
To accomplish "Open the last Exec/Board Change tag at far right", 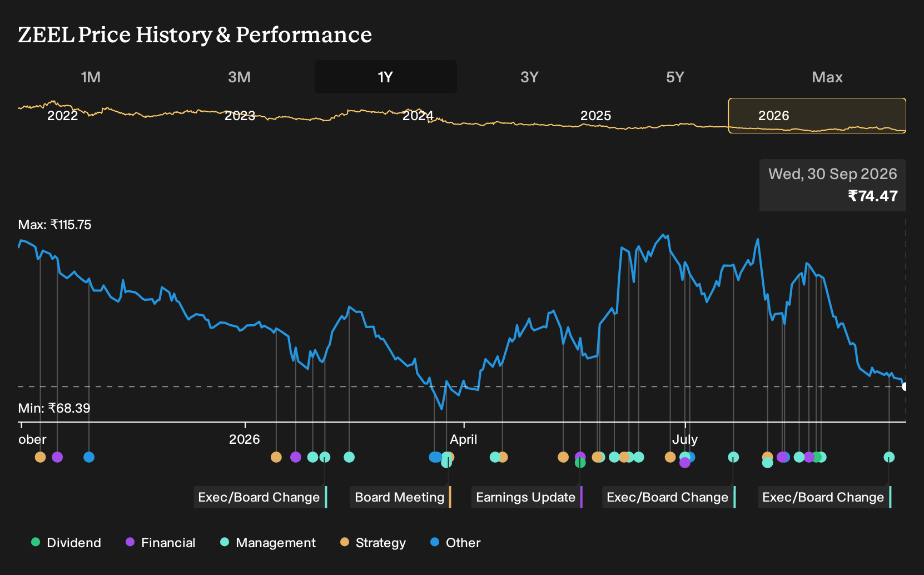I will point(824,497).
